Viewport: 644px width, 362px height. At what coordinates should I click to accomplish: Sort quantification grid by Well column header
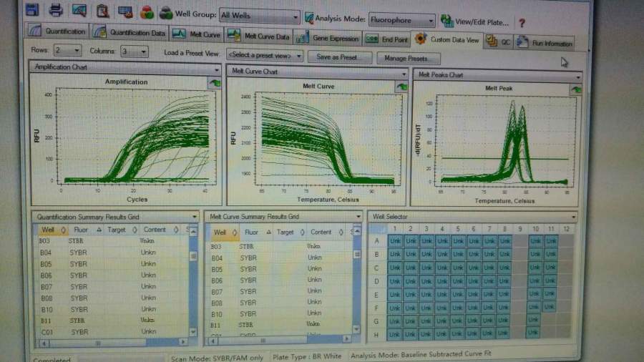click(x=52, y=230)
